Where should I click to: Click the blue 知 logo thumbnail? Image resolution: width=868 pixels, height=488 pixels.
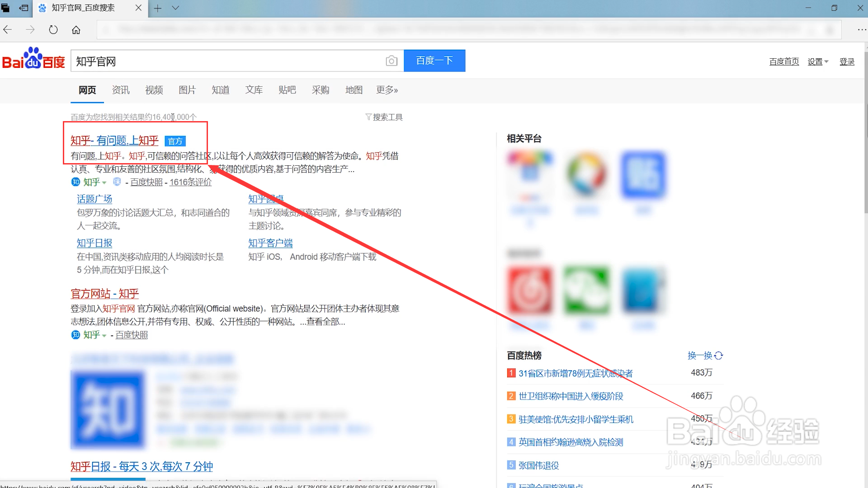(x=108, y=409)
